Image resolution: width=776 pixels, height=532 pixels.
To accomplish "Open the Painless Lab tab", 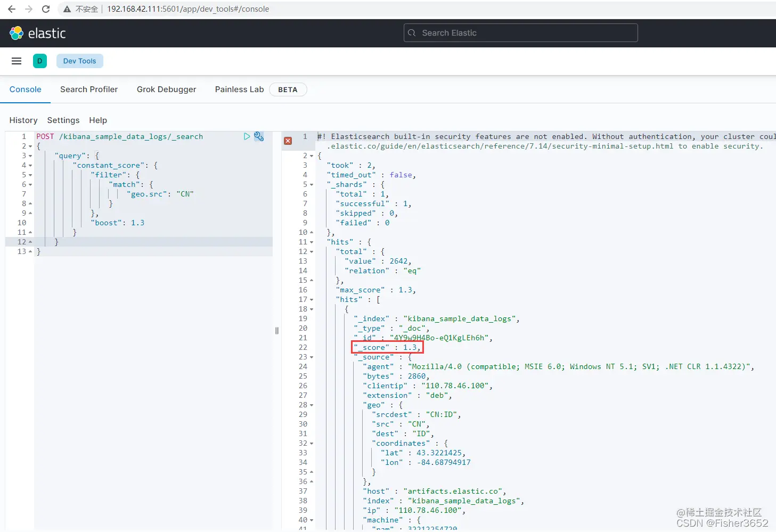I will pyautogui.click(x=240, y=89).
